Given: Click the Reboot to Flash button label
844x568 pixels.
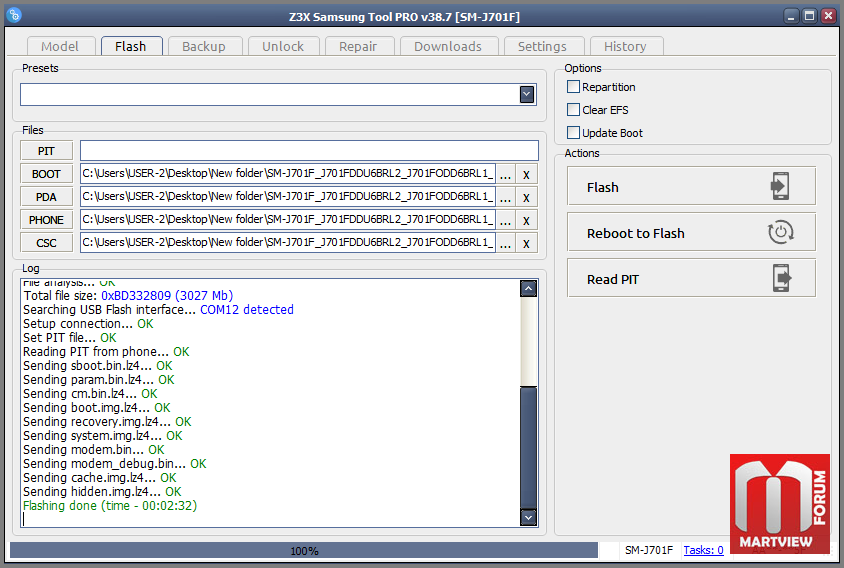Looking at the screenshot, I should [636, 233].
